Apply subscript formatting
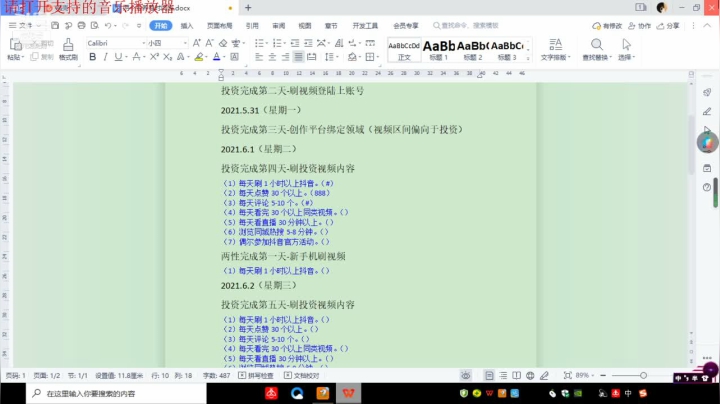 (168, 57)
